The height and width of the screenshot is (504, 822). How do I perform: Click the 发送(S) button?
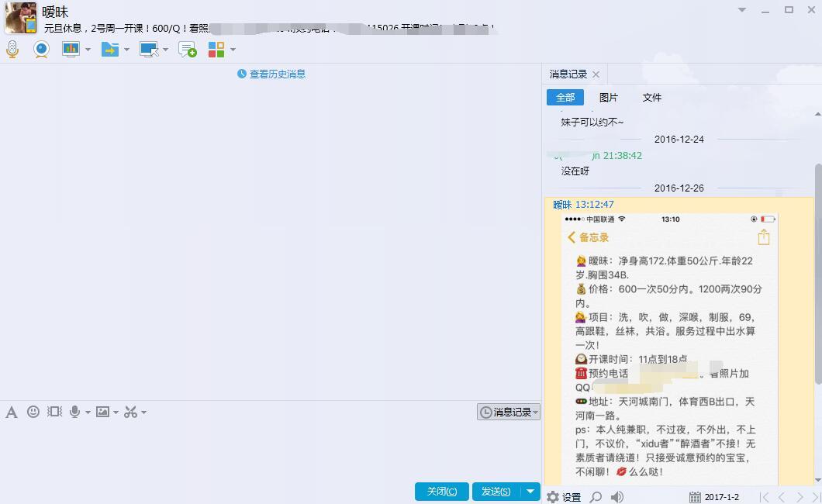click(496, 492)
